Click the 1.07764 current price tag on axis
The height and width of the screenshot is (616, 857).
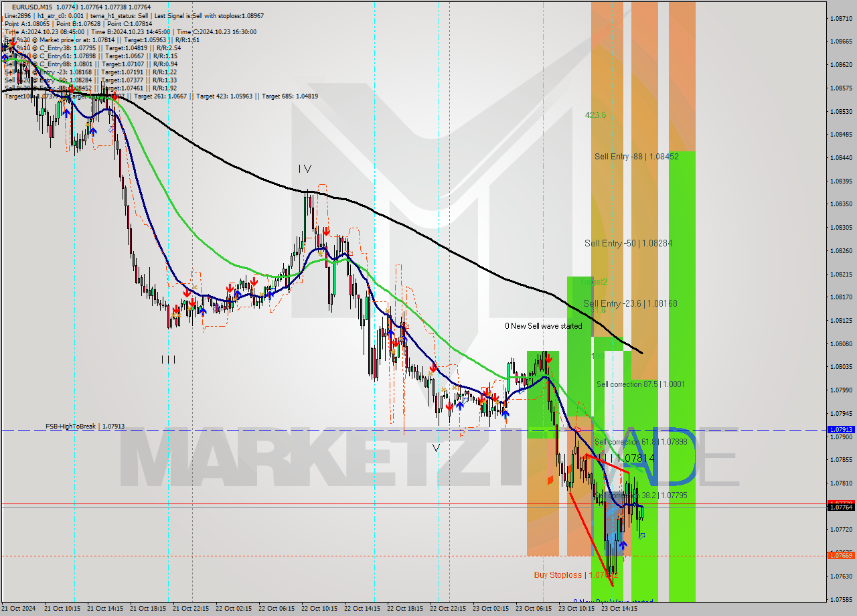click(x=842, y=508)
